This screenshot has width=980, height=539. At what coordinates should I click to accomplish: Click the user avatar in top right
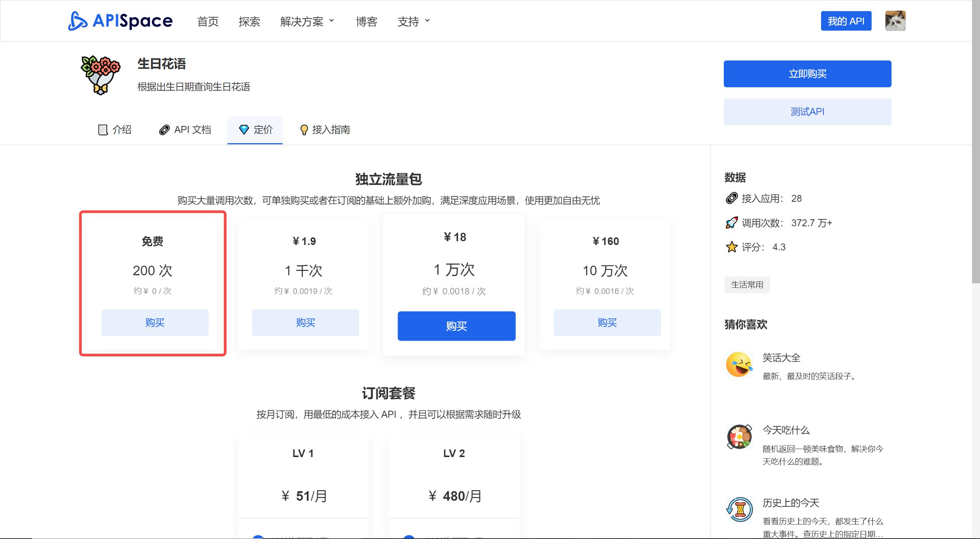point(896,21)
